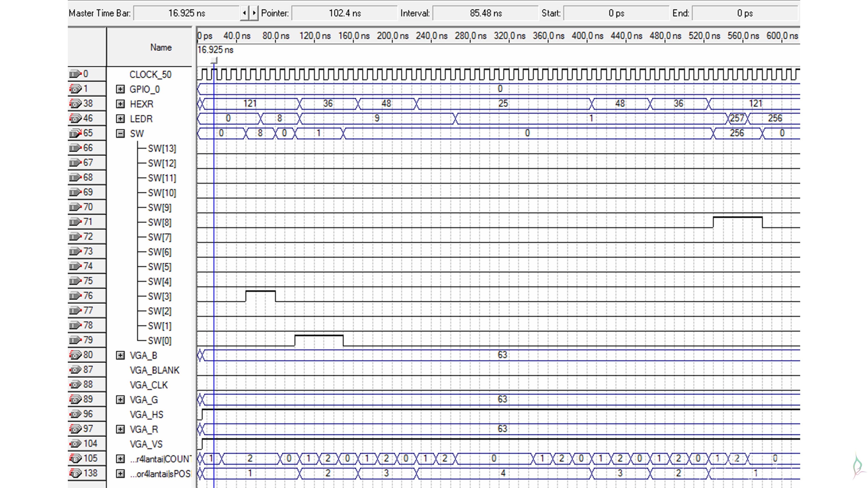
Task: Select the SW[8] signal row
Action: tap(159, 222)
